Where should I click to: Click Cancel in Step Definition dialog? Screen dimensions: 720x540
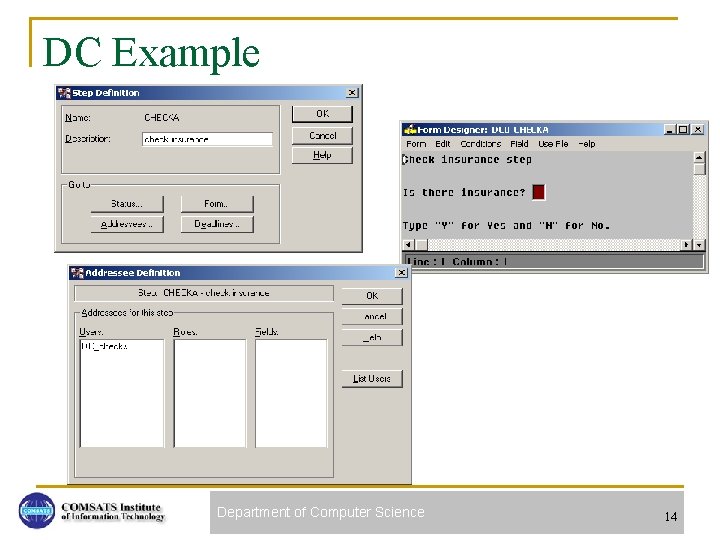(322, 135)
